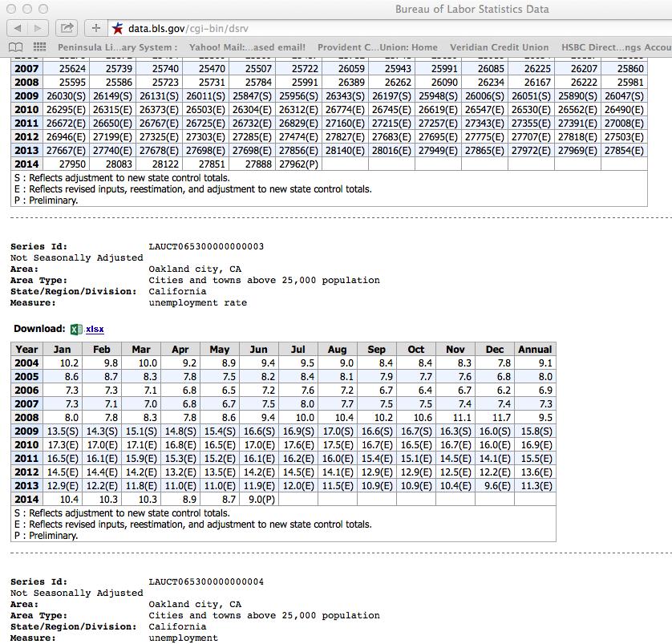672x644 pixels.
Task: Zoom the Safari window
Action: click(43, 9)
